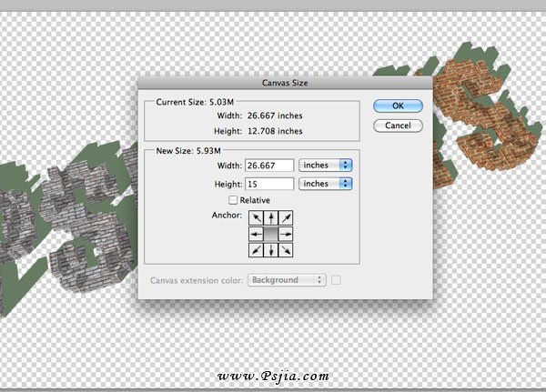Viewport: 546px width, 392px height.
Task: Set anchor to bottom-left arrow
Action: (x=257, y=248)
